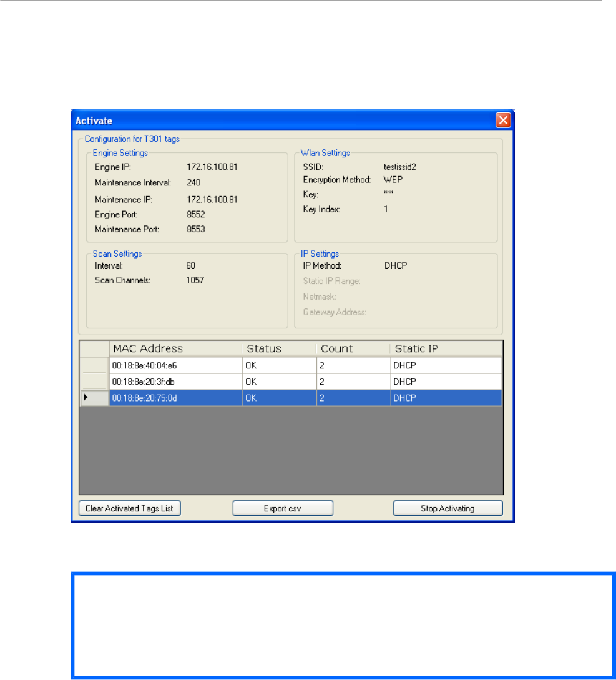Click Key Index value 1
This screenshot has width=616, height=680.
tap(386, 209)
